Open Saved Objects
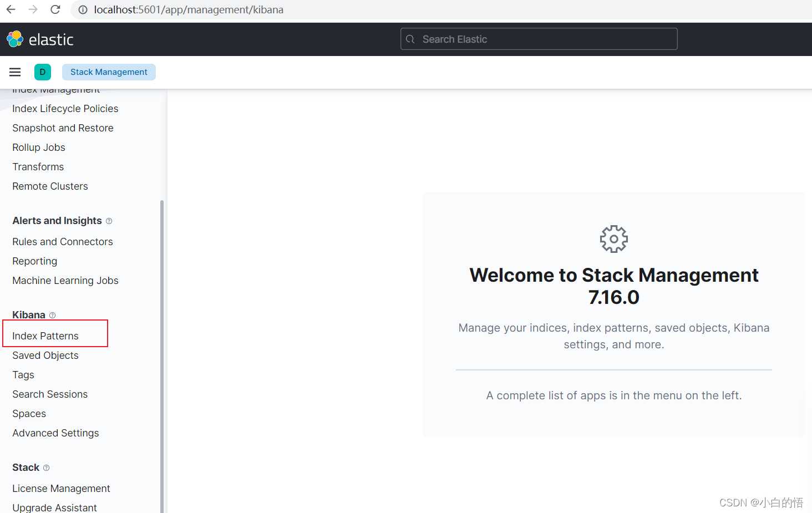812x513 pixels. [45, 355]
